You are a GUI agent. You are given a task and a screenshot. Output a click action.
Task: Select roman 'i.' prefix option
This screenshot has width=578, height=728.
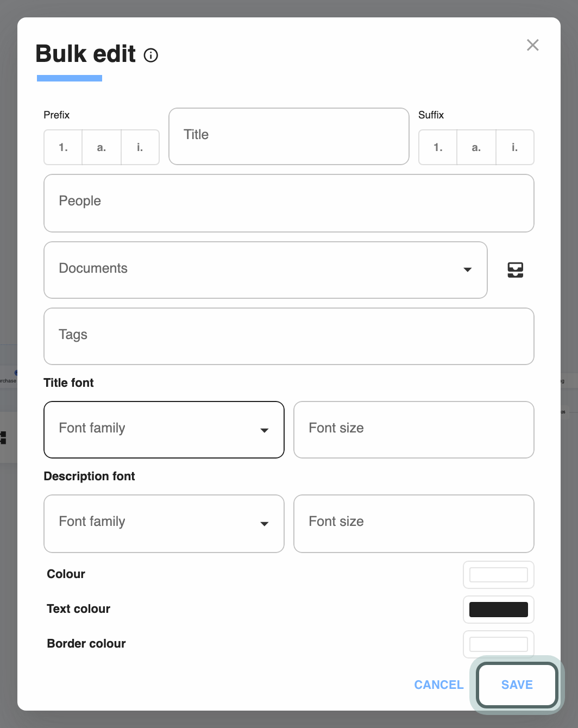(140, 147)
